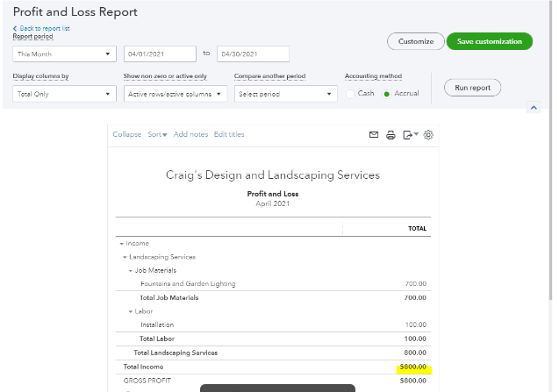This screenshot has width=559, height=392.
Task: Click the email report envelope icon
Action: coord(373,135)
